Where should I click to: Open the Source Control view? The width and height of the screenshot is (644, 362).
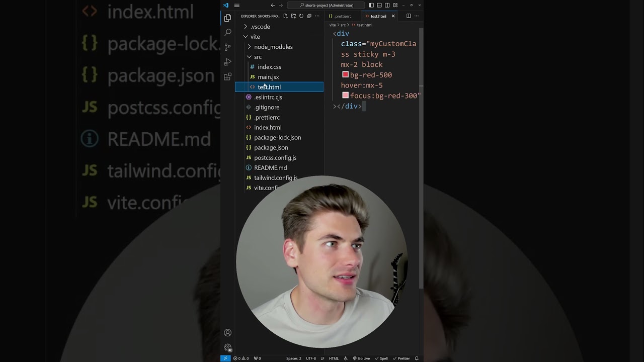coord(227,47)
